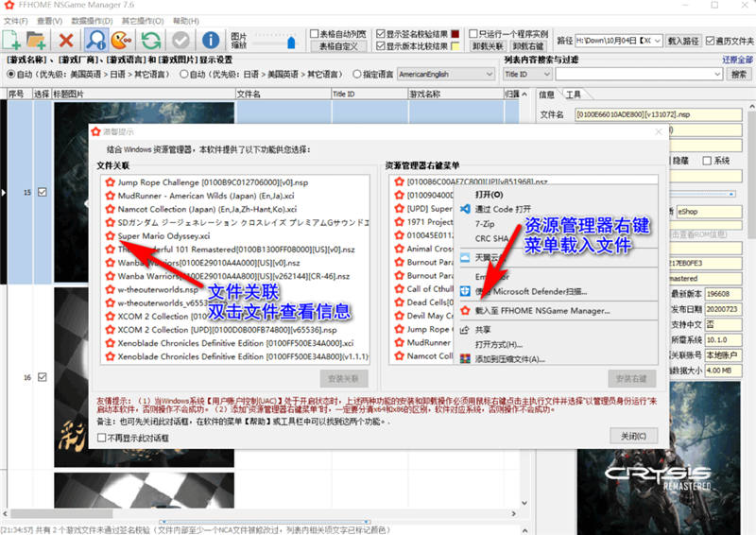The height and width of the screenshot is (535, 756).
Task: Click icon beside Jump Rope Challenge file
Action: [110, 182]
